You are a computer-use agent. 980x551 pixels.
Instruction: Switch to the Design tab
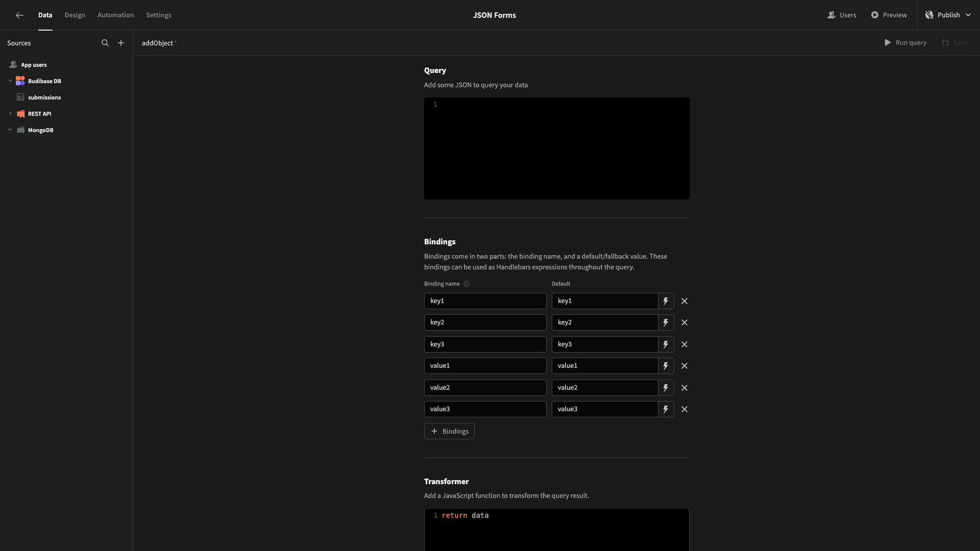click(x=75, y=15)
